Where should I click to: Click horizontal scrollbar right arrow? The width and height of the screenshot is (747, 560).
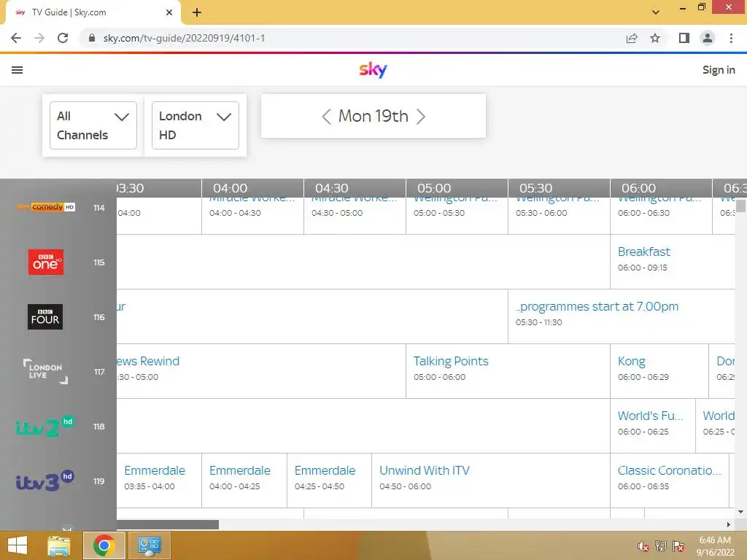(x=729, y=525)
